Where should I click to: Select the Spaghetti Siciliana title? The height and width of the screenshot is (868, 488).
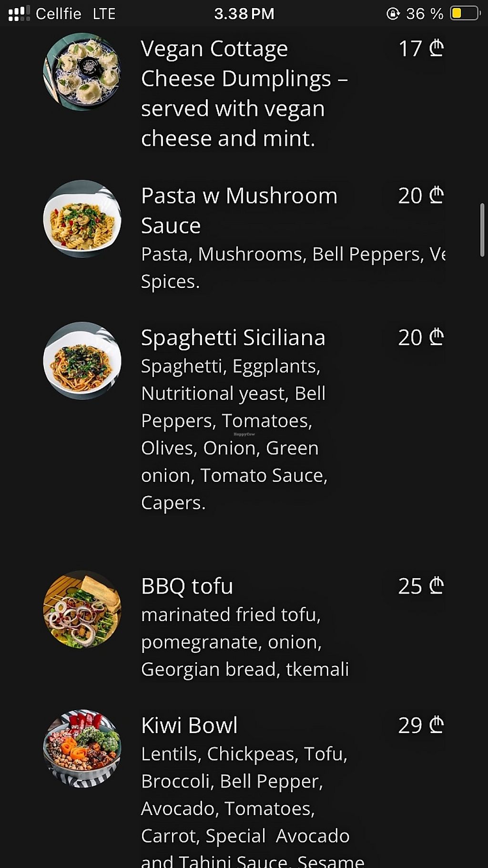coord(233,337)
